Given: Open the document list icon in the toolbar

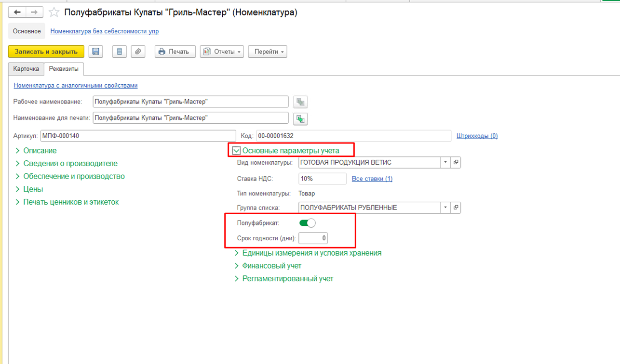Looking at the screenshot, I should tap(119, 52).
